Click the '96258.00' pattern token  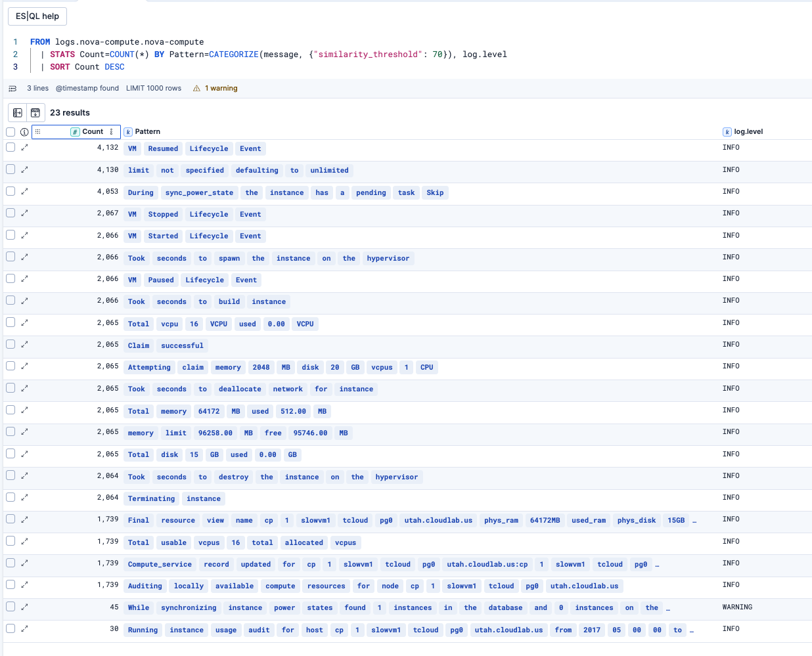(x=215, y=433)
